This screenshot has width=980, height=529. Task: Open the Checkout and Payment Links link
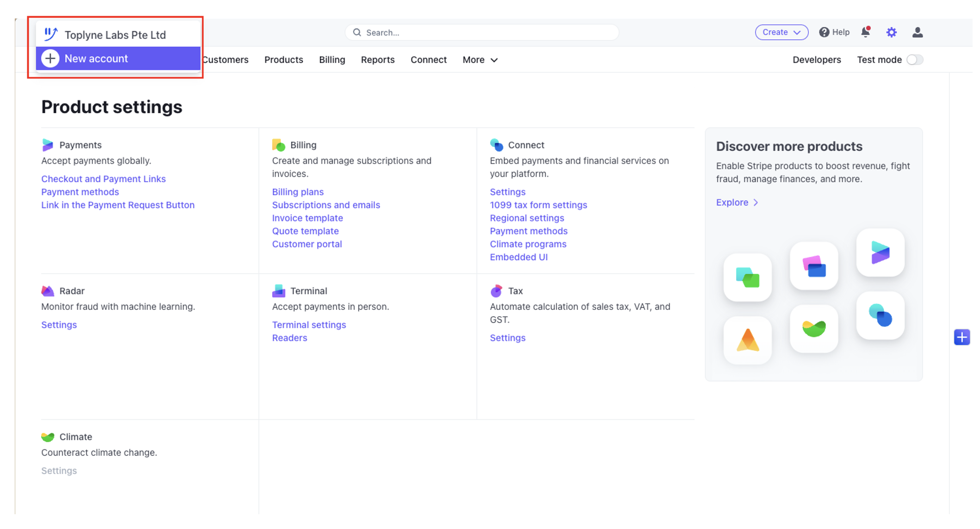[103, 179]
